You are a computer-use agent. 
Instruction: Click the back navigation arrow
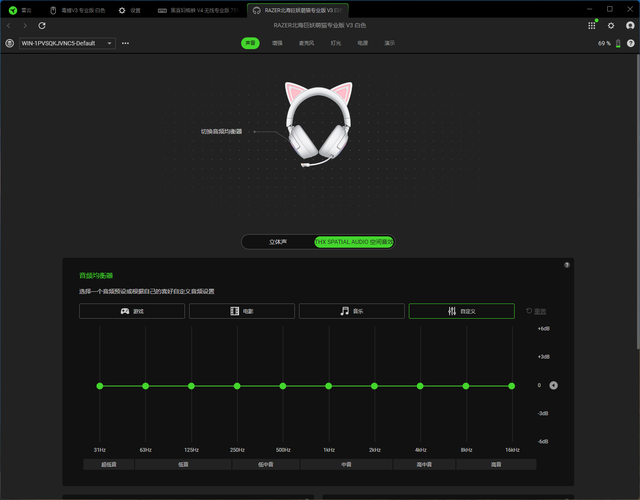click(x=9, y=26)
